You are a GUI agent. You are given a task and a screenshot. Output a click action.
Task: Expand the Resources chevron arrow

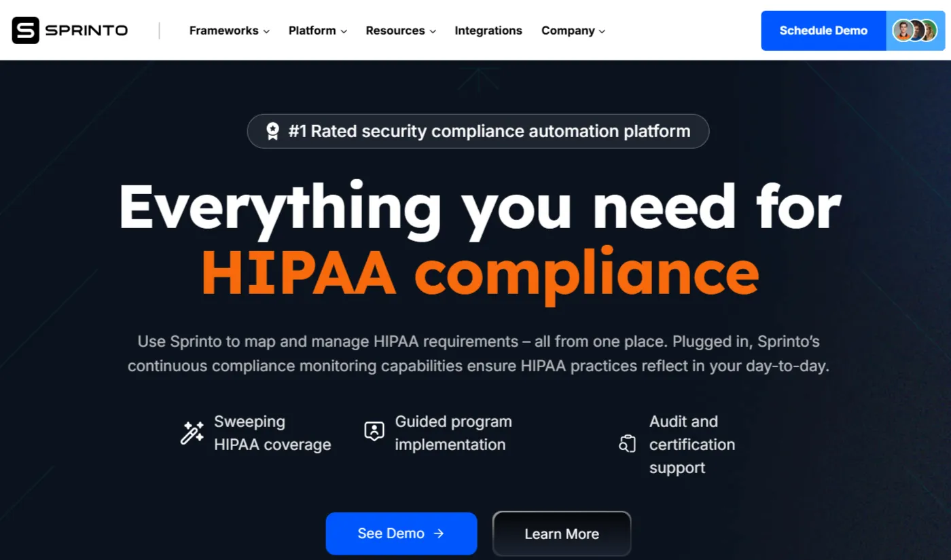click(433, 31)
